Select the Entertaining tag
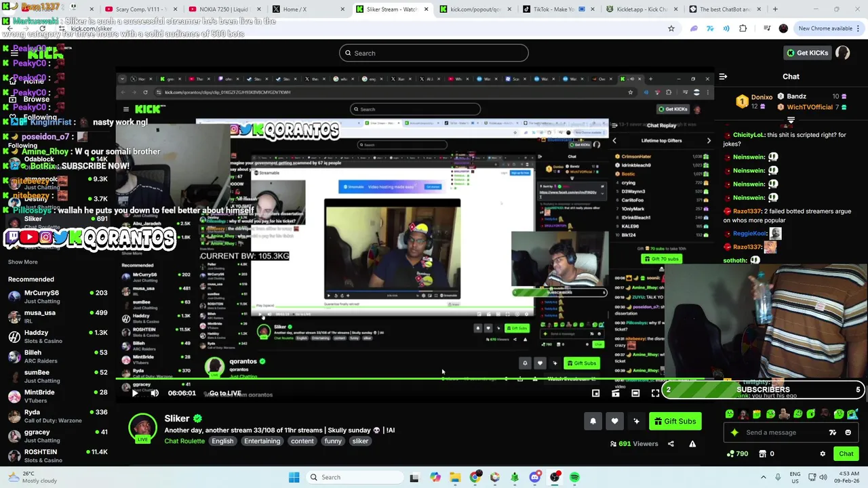Screen dimensions: 868x488 pyautogui.click(x=262, y=441)
